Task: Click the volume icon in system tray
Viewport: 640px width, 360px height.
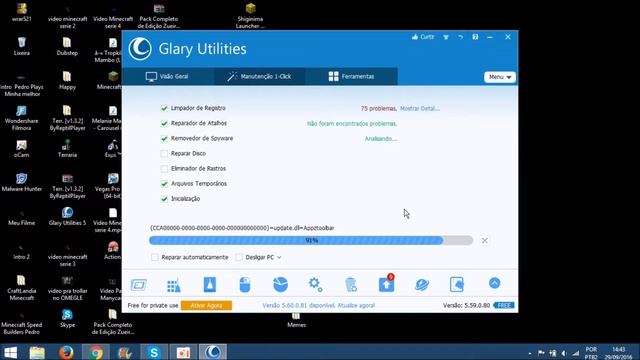Action: click(x=564, y=353)
